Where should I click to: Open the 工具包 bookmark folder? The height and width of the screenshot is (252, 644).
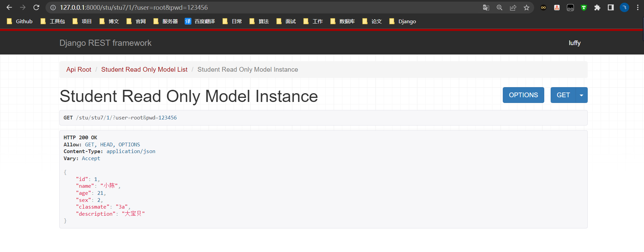click(53, 21)
